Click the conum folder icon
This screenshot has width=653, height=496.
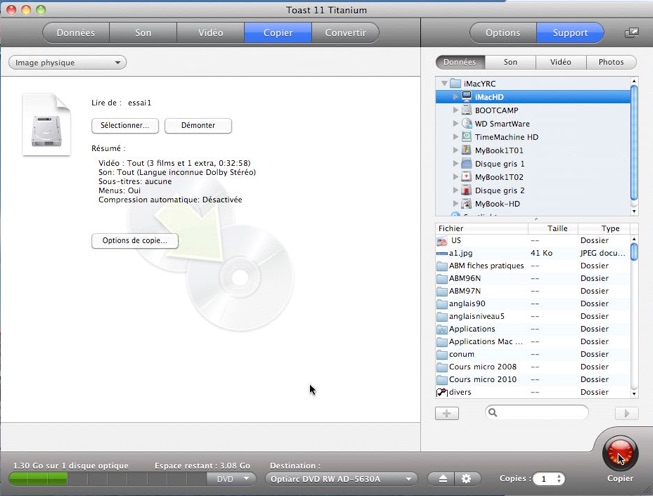click(442, 354)
